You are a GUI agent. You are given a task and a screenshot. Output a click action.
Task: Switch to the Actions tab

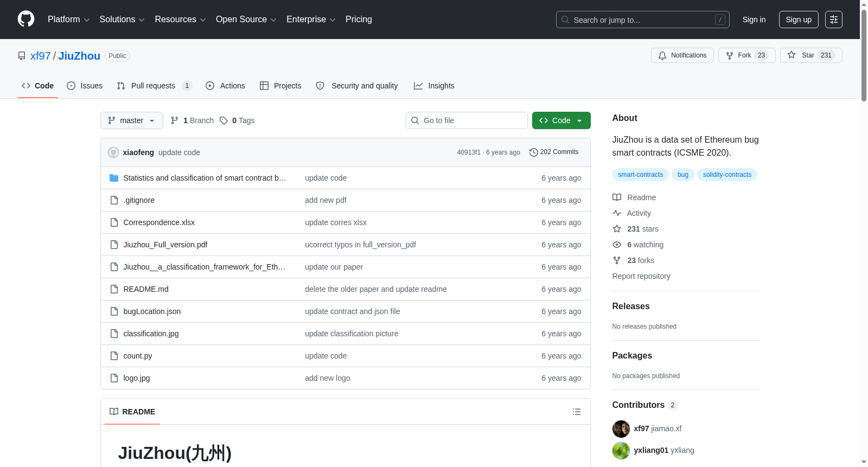click(x=226, y=86)
